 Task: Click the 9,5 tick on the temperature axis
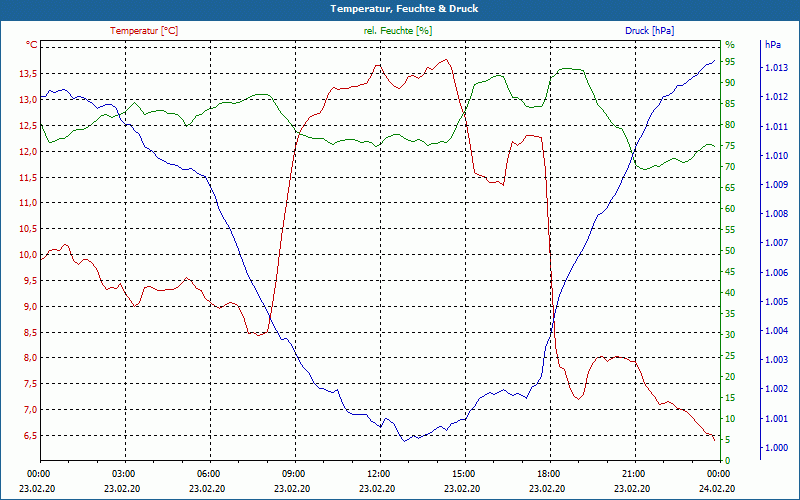point(31,281)
